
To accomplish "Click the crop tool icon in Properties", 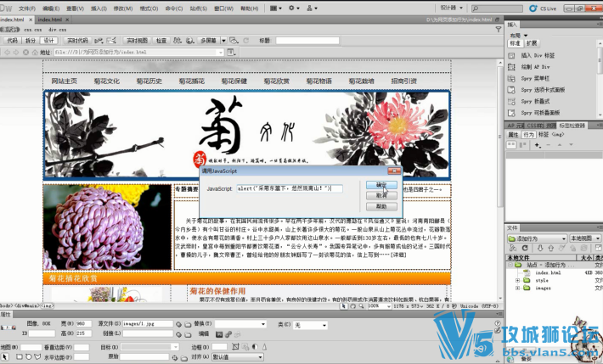I will coord(235,347).
